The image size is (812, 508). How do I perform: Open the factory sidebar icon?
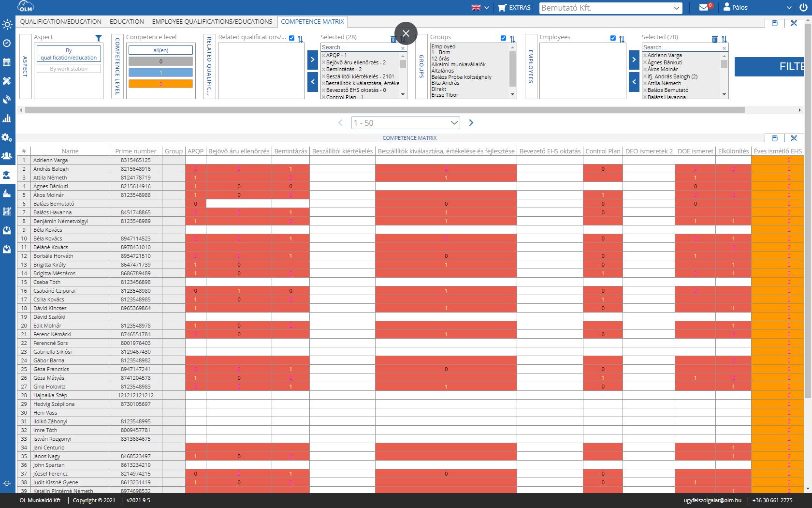7,194
